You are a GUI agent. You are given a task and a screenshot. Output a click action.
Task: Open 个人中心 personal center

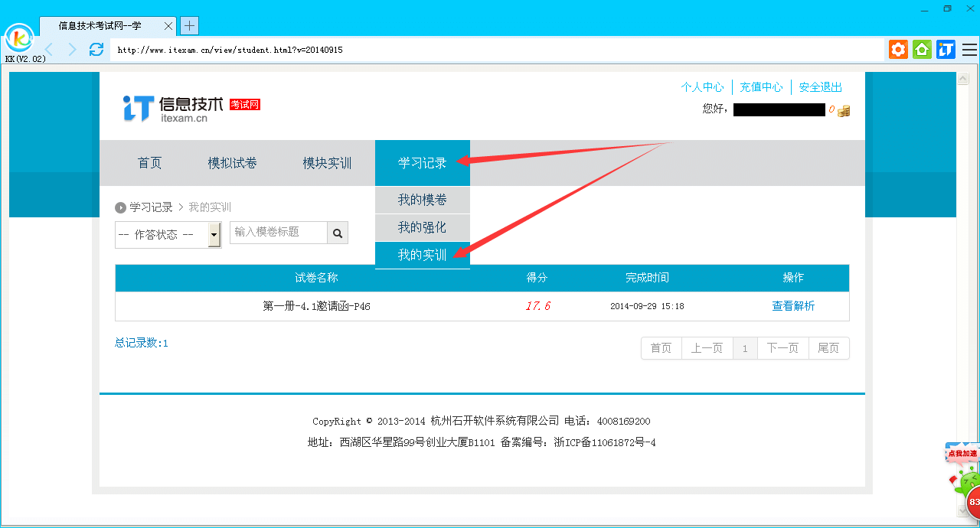(x=702, y=86)
